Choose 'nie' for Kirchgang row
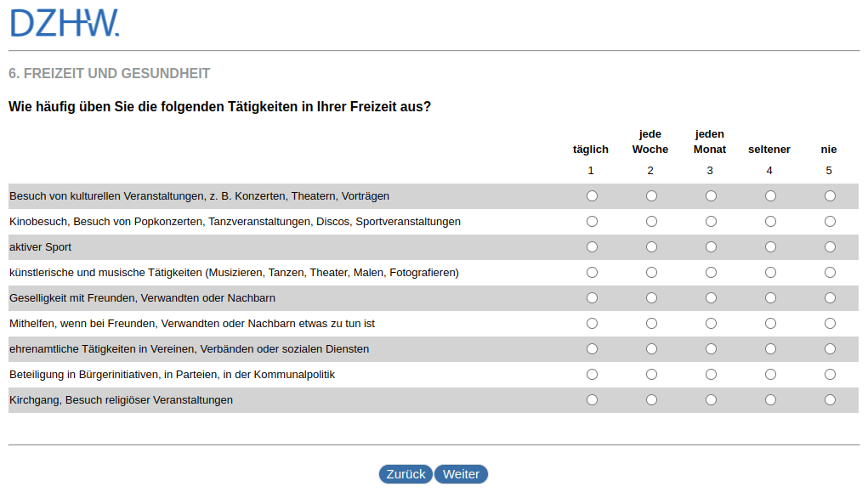This screenshot has width=868, height=492. 830,400
